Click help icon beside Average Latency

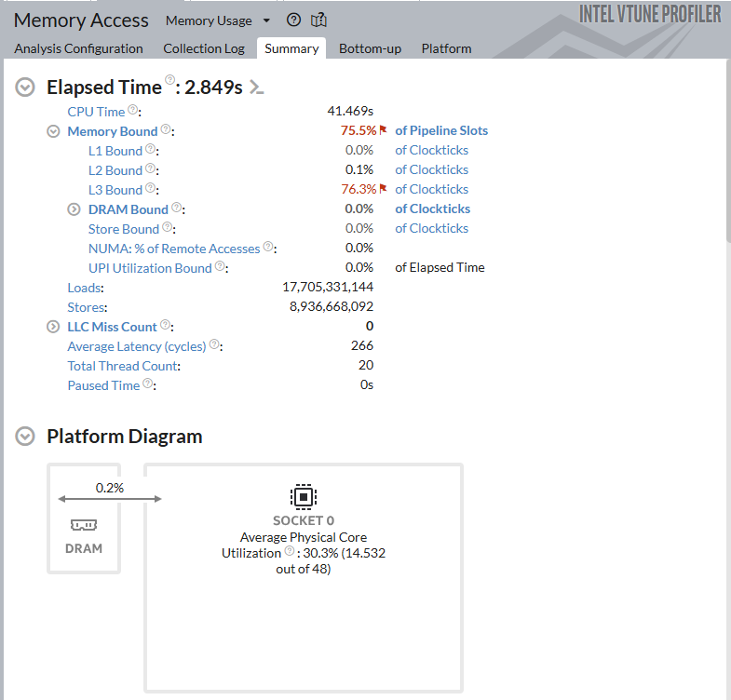(x=214, y=344)
